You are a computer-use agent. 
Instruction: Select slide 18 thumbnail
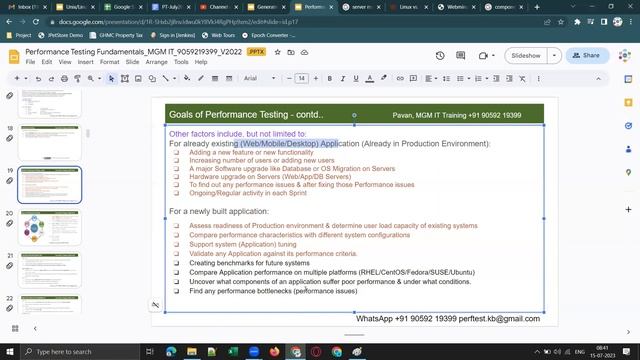(x=50, y=142)
